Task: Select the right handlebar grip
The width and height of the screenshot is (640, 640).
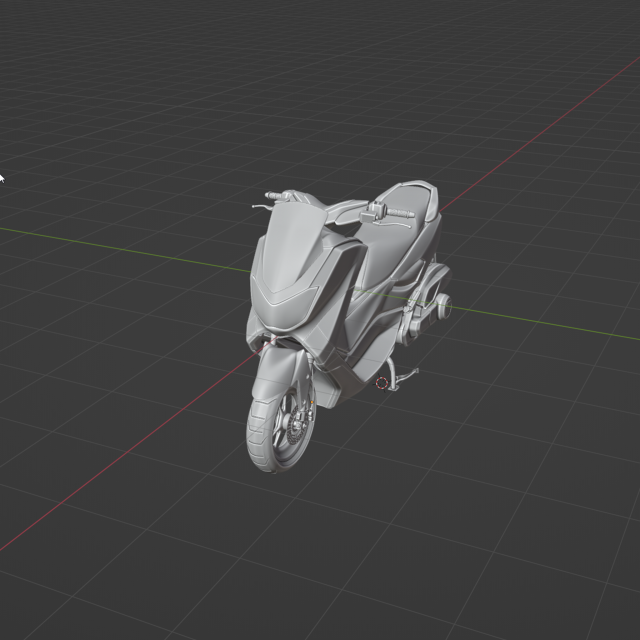Action: tap(400, 213)
